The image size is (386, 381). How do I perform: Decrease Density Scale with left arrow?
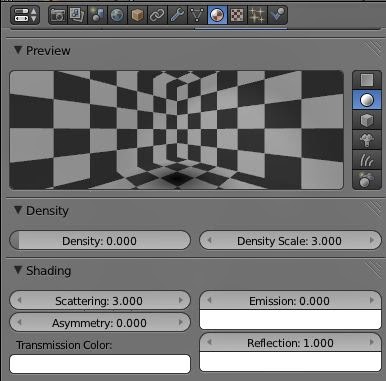pos(209,240)
